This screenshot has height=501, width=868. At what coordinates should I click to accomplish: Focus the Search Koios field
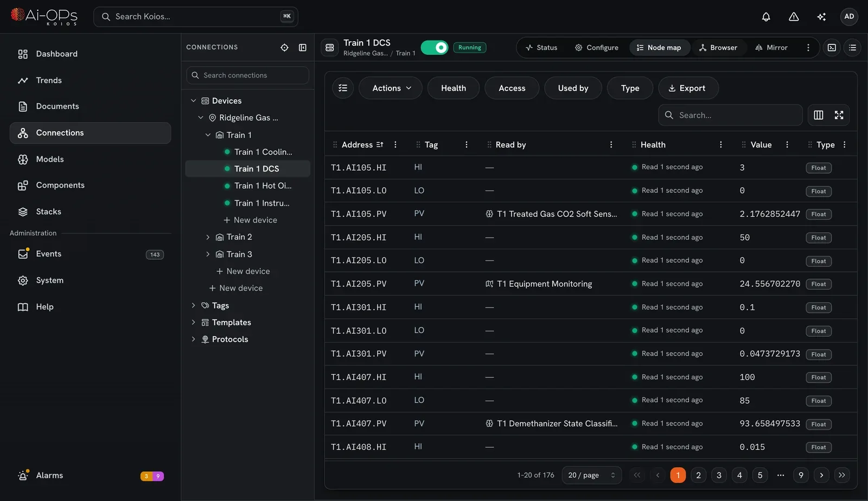tap(196, 17)
